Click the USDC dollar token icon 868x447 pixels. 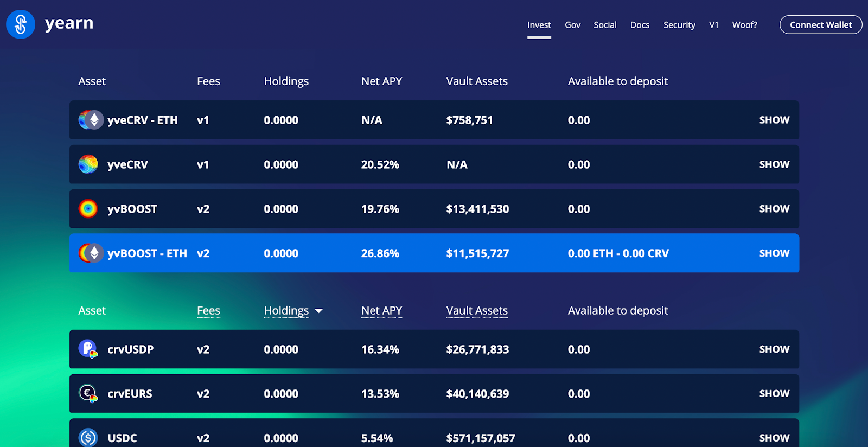pos(88,438)
